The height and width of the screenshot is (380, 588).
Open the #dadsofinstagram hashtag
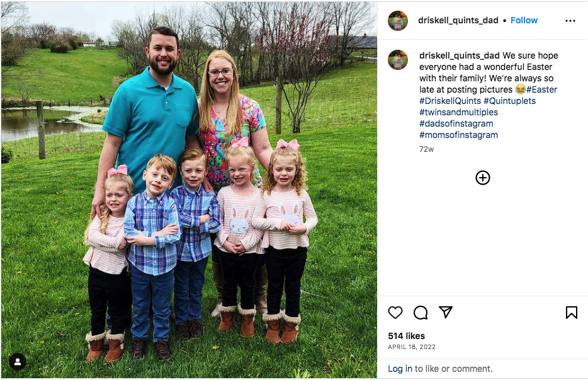click(456, 123)
